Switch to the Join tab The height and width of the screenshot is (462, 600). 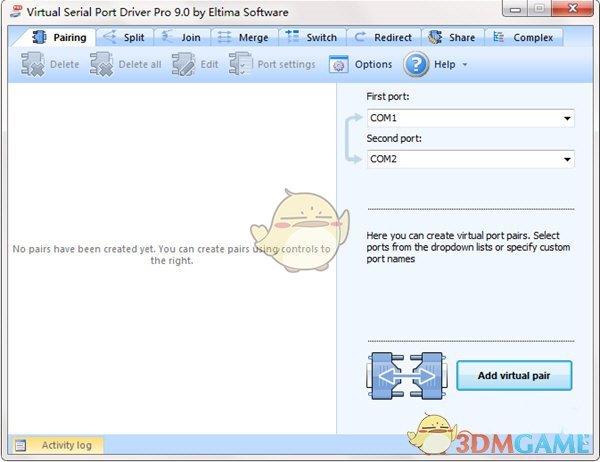(x=182, y=38)
